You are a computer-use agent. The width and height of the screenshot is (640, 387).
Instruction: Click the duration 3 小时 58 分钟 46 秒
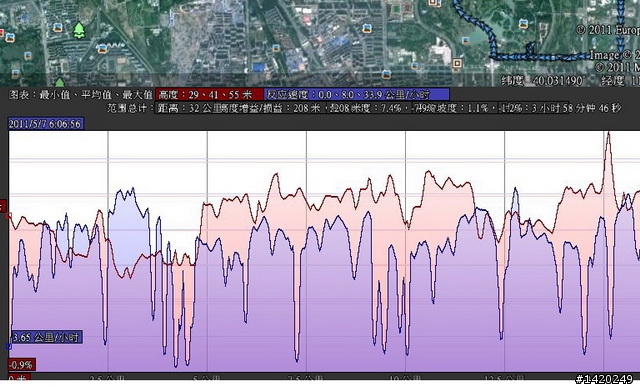coord(576,108)
